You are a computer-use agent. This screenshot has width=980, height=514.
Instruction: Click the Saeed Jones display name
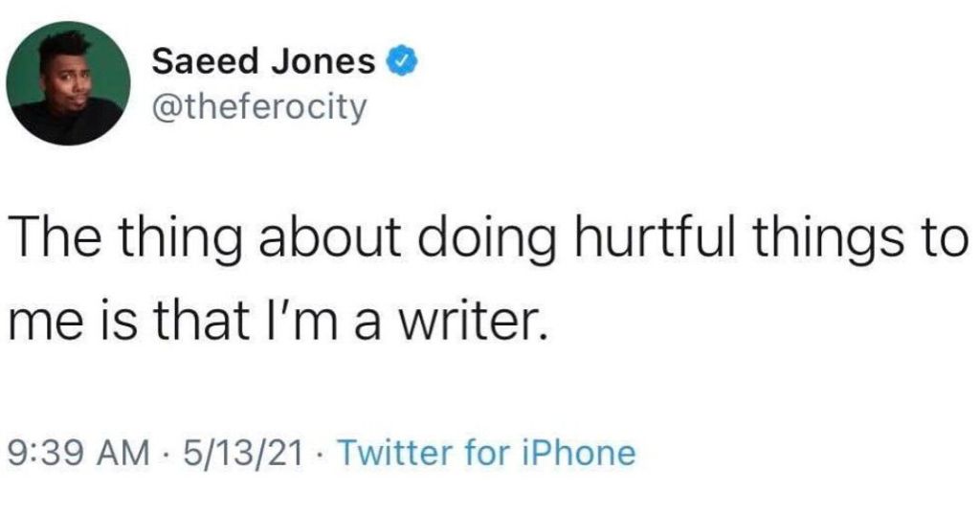pos(265,63)
